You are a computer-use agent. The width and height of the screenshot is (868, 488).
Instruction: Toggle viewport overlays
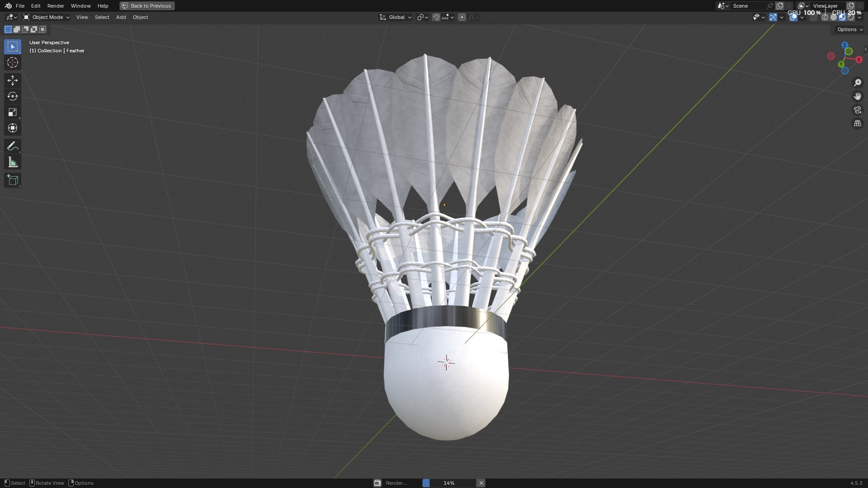point(793,17)
